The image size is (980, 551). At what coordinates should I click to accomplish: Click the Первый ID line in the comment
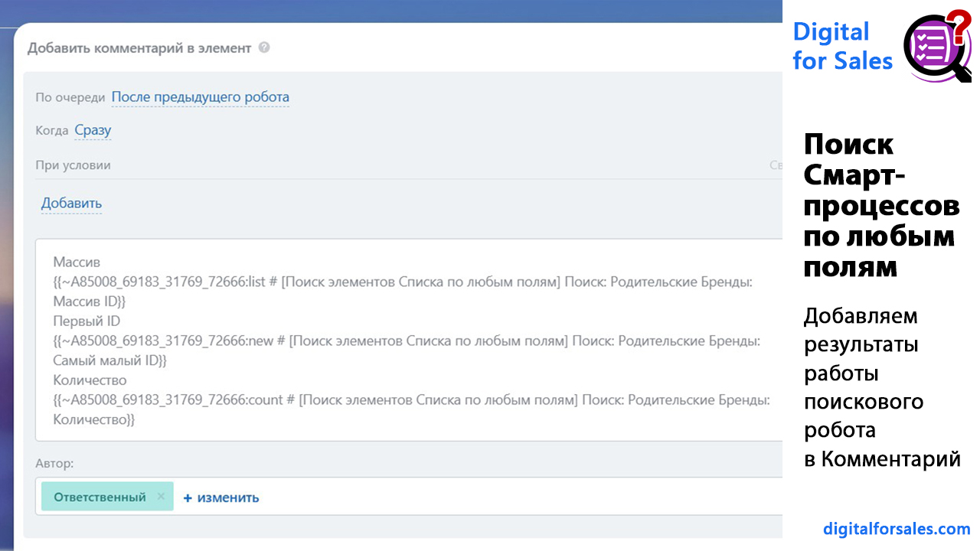click(x=87, y=321)
